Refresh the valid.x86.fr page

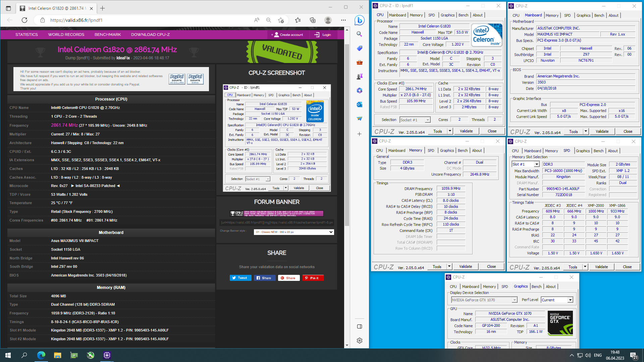[24, 20]
